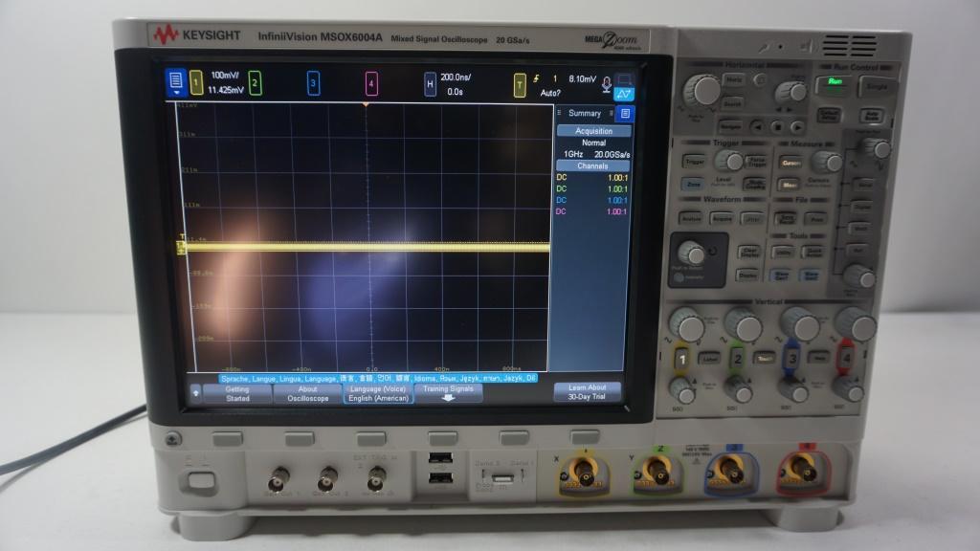
Task: Tap the pink channel 4 badge on screen
Action: pyautogui.click(x=371, y=84)
